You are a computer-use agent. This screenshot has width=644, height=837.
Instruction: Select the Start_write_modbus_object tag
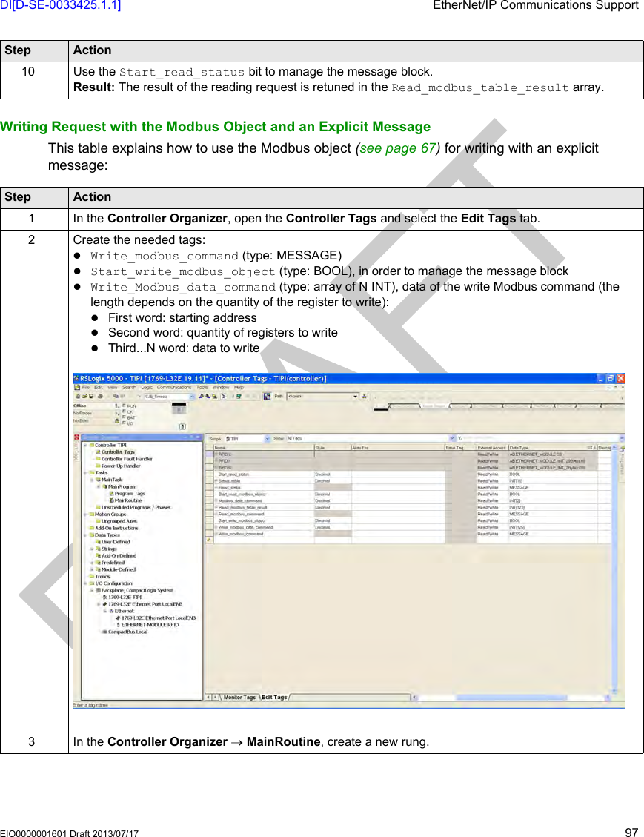coord(264,521)
